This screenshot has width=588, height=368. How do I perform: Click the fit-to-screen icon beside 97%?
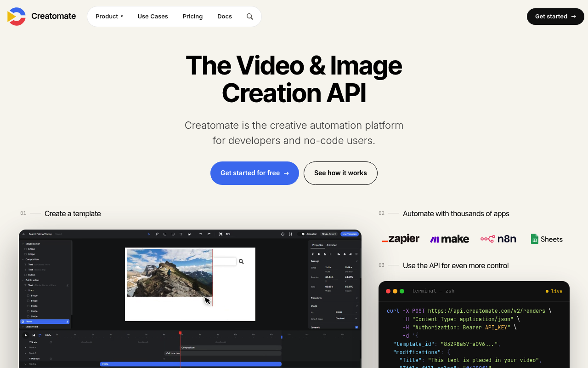[220, 234]
